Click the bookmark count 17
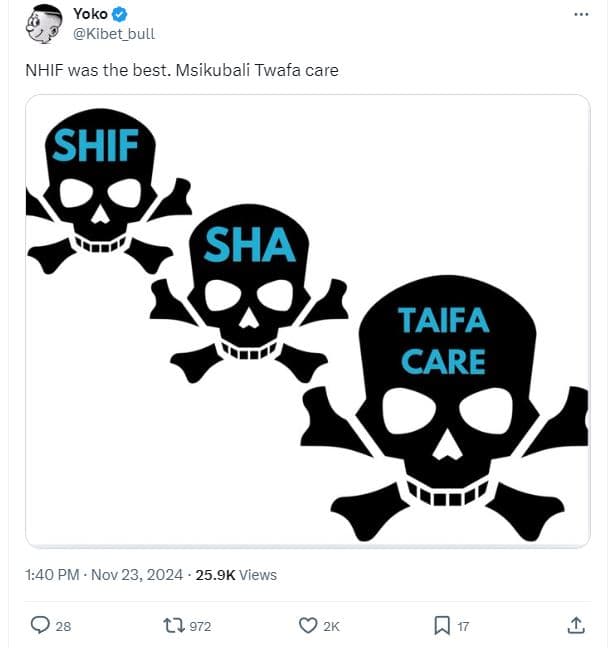The height and width of the screenshot is (648, 614). (463, 626)
